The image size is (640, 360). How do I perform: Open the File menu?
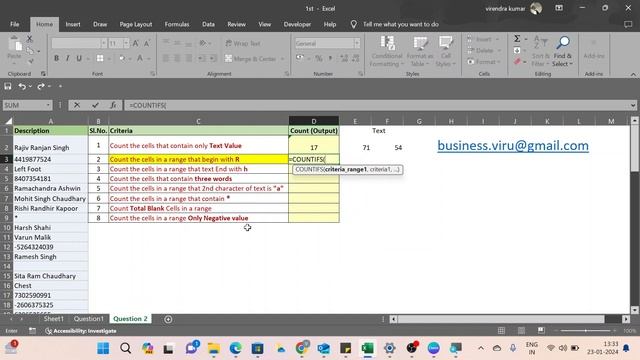(x=15, y=24)
